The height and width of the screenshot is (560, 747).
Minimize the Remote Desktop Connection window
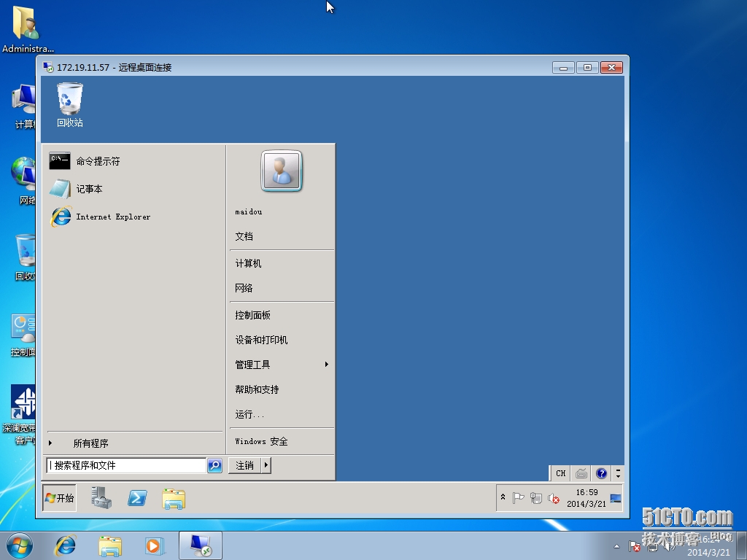pos(563,68)
